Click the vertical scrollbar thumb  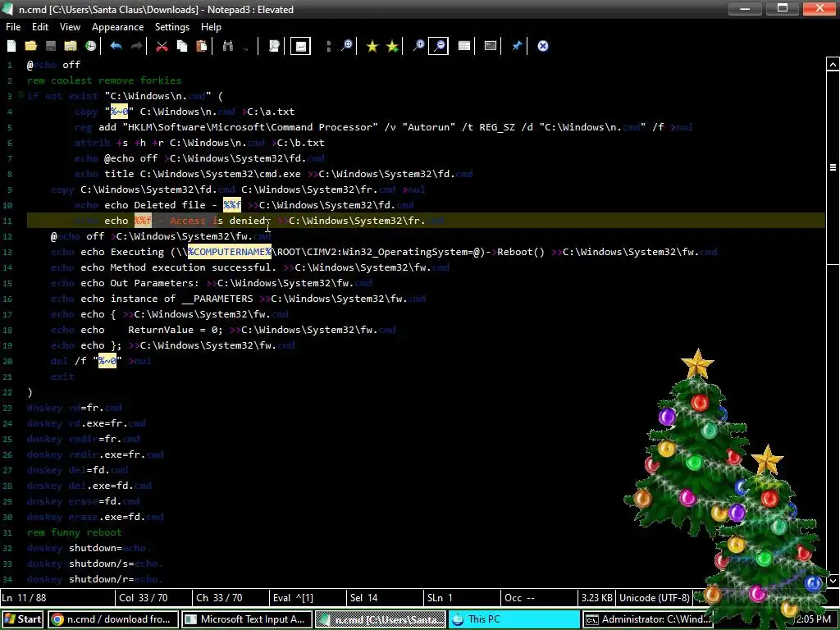click(833, 167)
